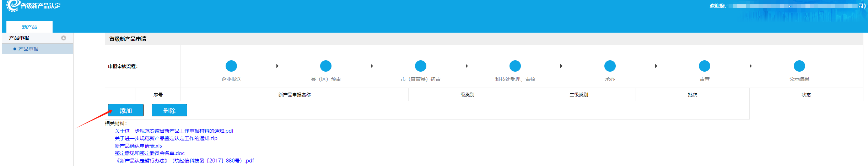Image resolution: width=868 pixels, height=166 pixels.
Task: Click the 市（直管县）初审 step circle
Action: (x=420, y=66)
